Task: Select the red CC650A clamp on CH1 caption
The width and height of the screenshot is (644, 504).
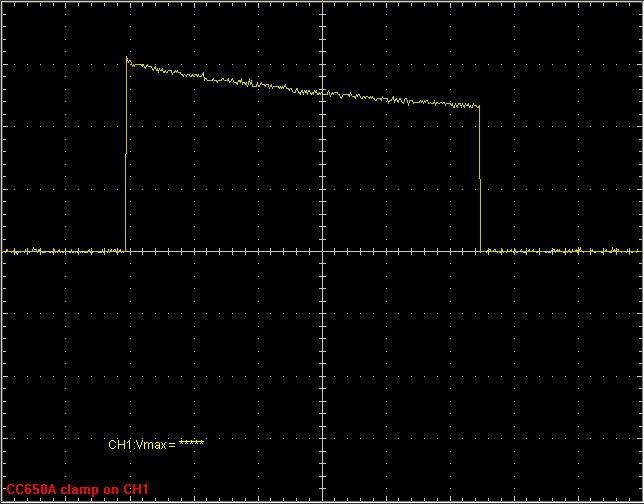Action: (x=77, y=489)
